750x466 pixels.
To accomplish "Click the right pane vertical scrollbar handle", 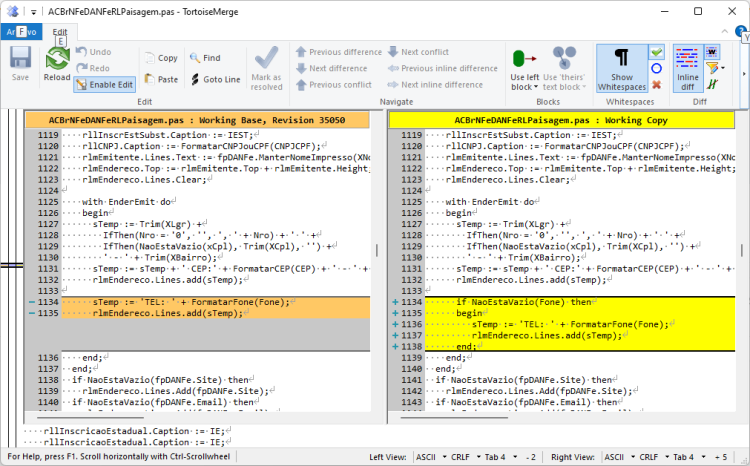I will (x=742, y=250).
